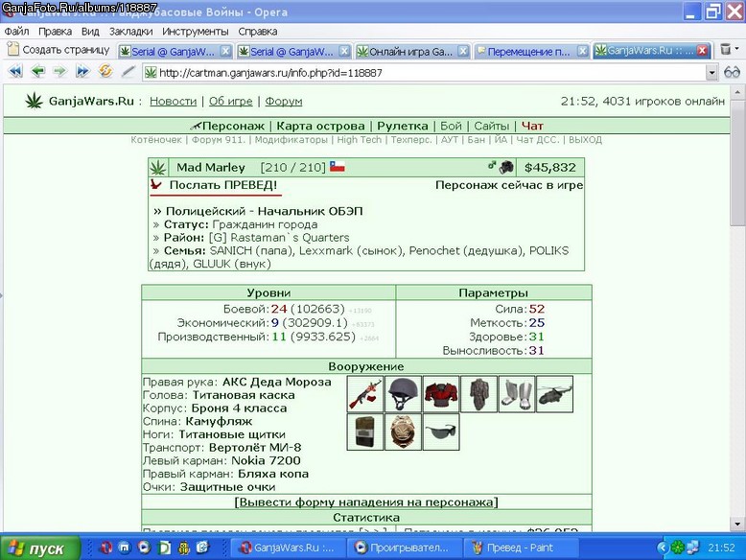
Task: Click the protective glasses item icon
Action: (441, 432)
